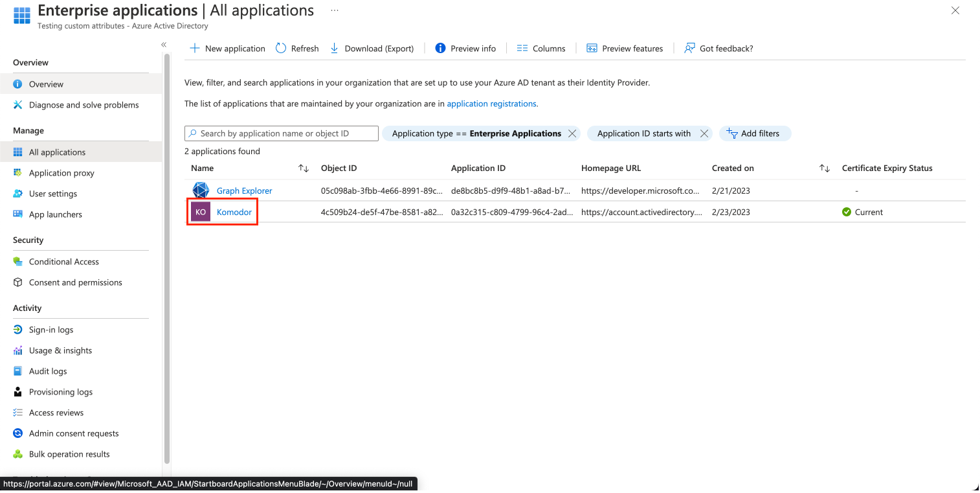980x493 pixels.
Task: Click the Refresh toolbar label
Action: coord(305,49)
